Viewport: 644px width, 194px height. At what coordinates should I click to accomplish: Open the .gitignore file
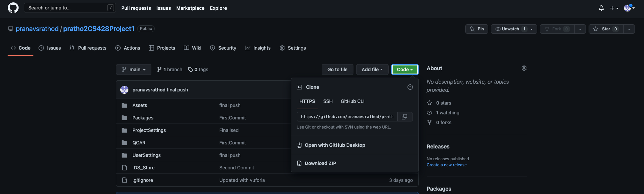pyautogui.click(x=143, y=180)
